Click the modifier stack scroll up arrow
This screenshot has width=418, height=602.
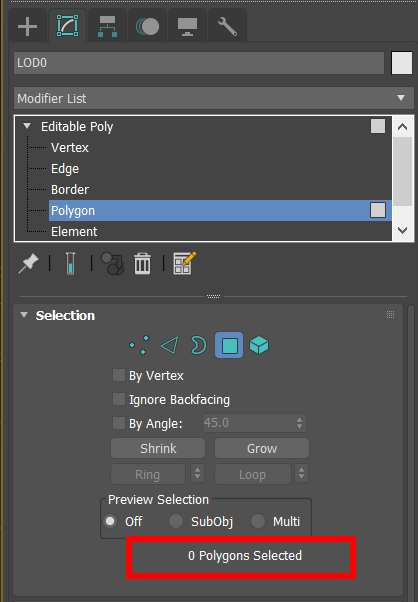(x=402, y=127)
